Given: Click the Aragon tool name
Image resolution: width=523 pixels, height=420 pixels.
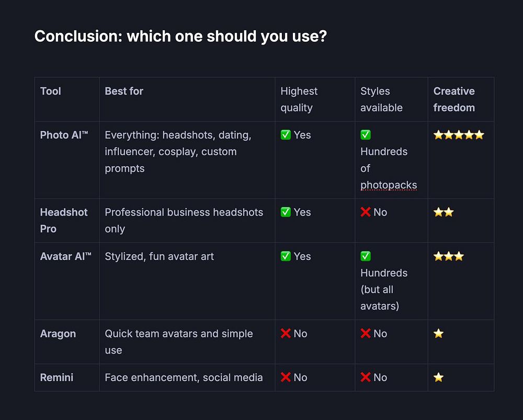Looking at the screenshot, I should [x=58, y=334].
